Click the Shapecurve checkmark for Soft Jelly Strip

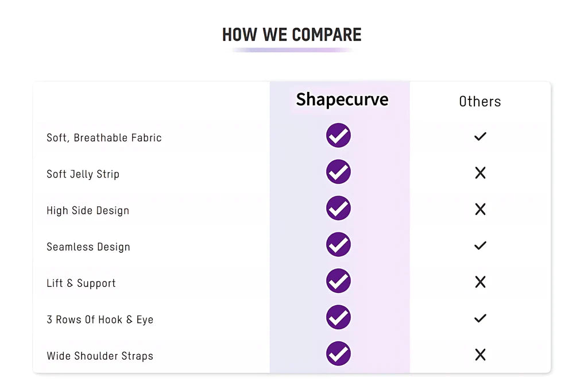coord(338,172)
